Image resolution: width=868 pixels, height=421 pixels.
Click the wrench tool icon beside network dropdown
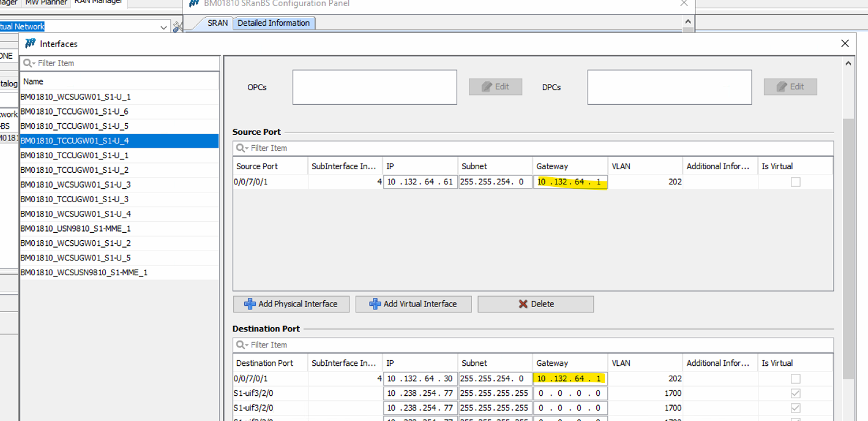click(178, 27)
